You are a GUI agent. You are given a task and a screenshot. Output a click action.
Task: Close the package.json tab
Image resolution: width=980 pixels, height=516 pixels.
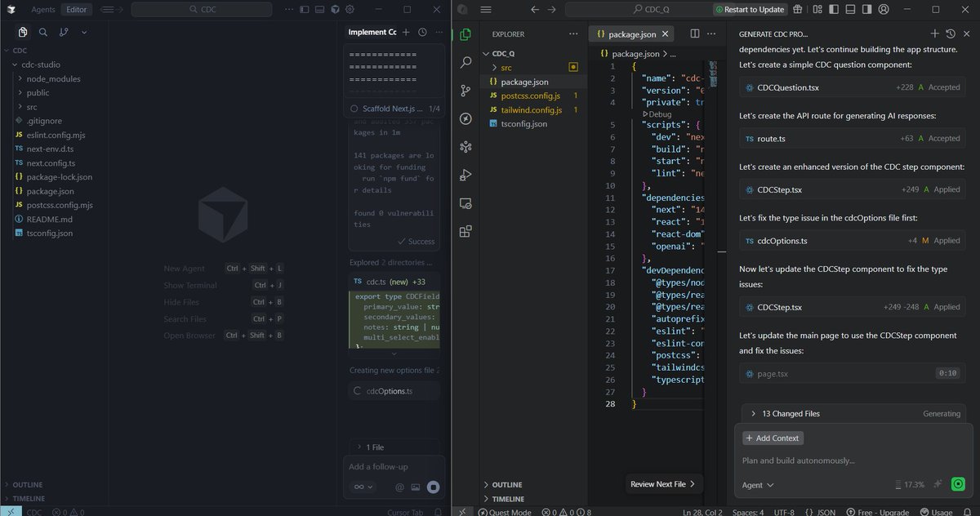pos(666,34)
